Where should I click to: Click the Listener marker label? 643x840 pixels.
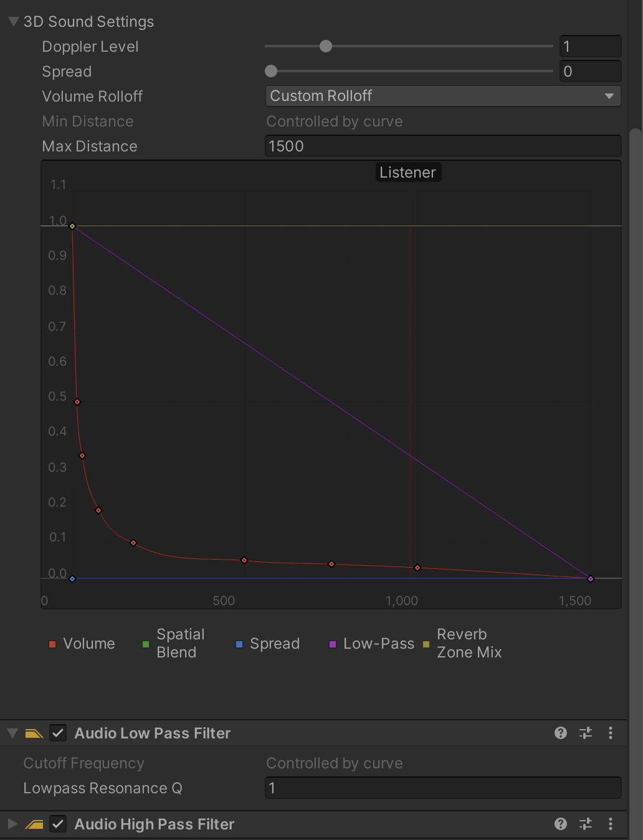tap(408, 172)
